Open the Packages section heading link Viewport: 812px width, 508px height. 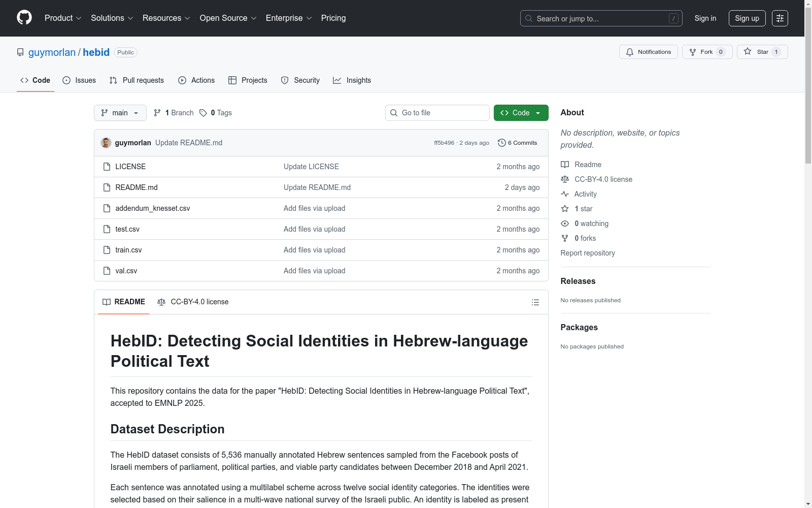(x=579, y=327)
